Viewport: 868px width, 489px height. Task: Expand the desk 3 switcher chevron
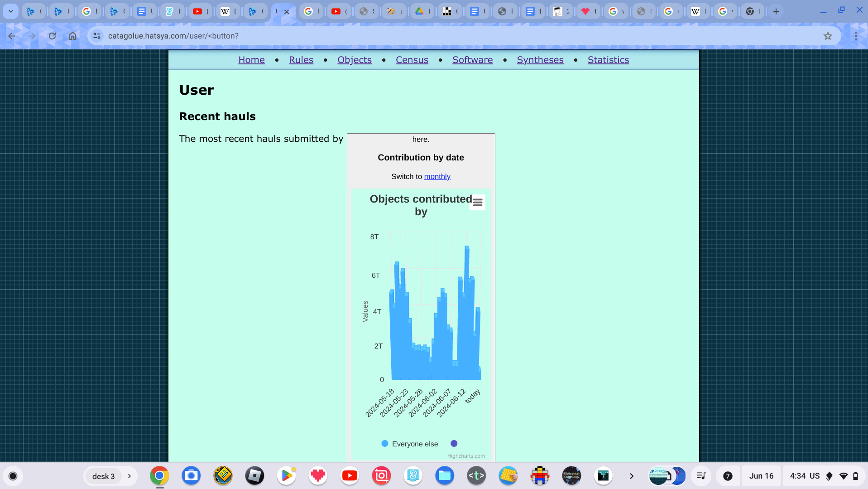tap(129, 476)
